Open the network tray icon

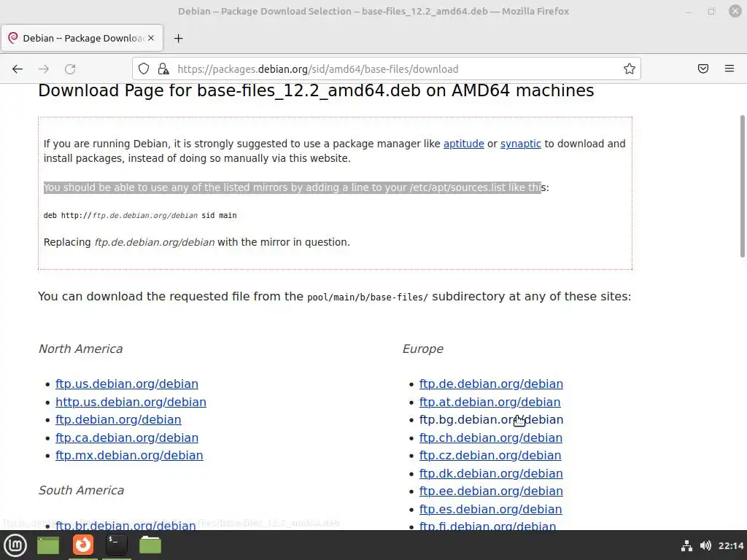click(686, 545)
